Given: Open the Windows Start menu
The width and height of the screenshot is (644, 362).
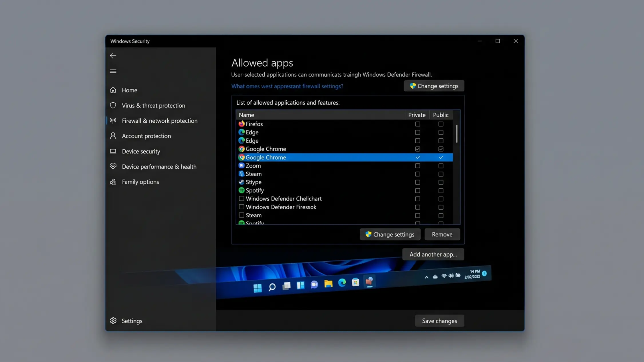Looking at the screenshot, I should [257, 288].
